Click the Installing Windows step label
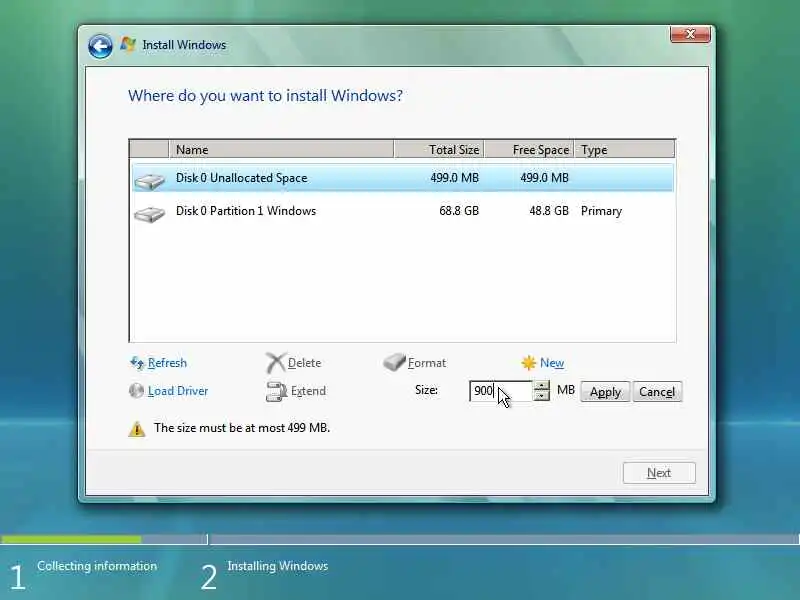 (278, 566)
